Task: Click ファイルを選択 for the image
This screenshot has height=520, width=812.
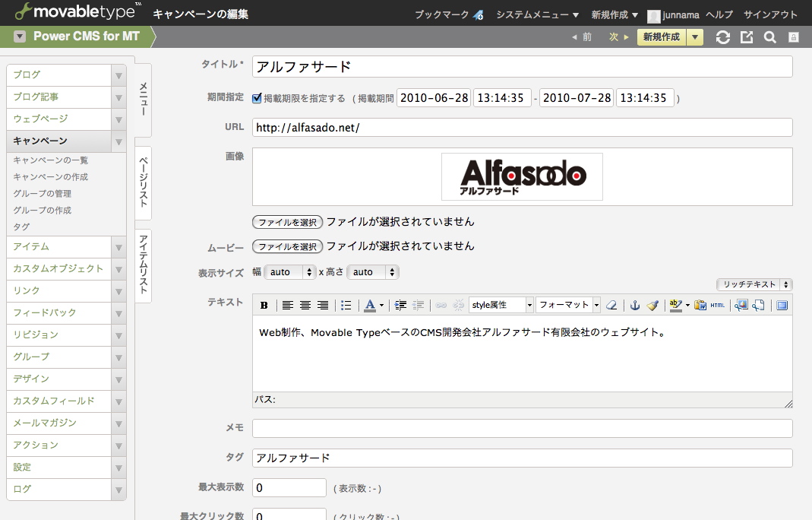Action: tap(287, 223)
